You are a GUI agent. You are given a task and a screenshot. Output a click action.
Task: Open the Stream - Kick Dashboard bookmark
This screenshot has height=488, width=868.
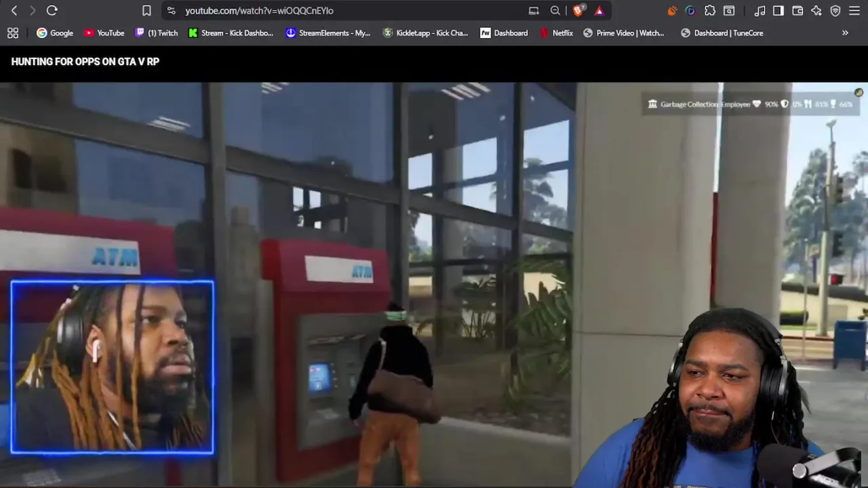(231, 33)
